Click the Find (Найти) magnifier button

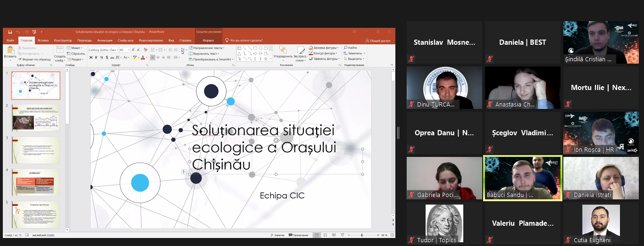(350, 48)
